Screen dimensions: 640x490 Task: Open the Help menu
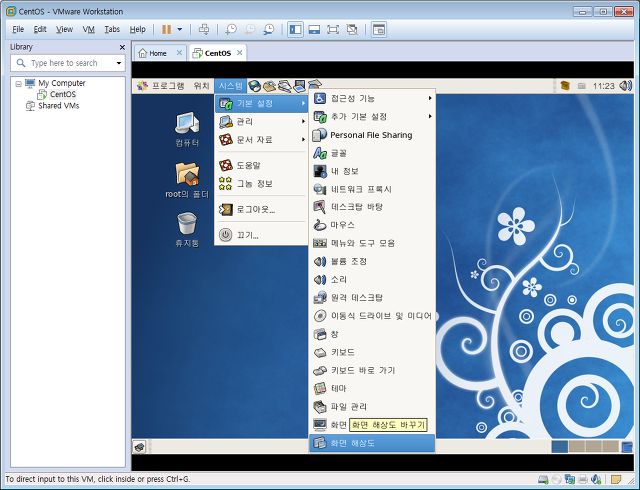[138, 29]
